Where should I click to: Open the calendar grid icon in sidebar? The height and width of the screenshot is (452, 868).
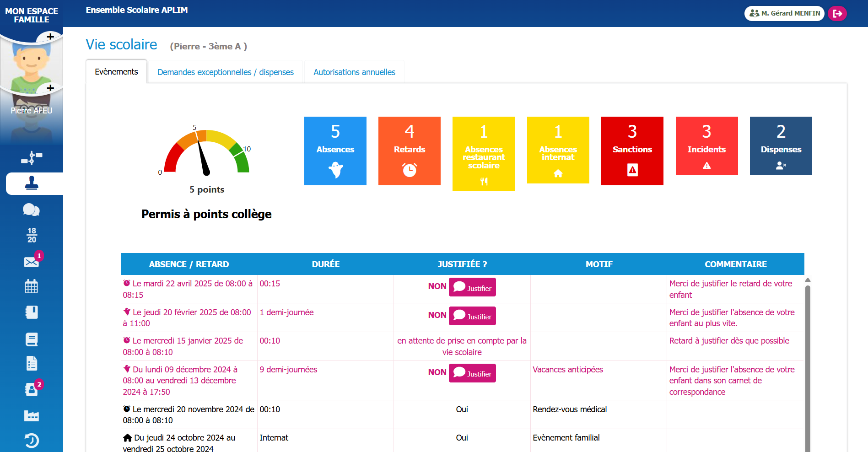click(32, 286)
